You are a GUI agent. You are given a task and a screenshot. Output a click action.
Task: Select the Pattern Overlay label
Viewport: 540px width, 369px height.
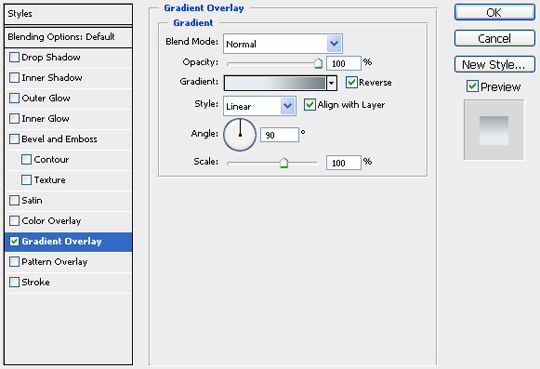(54, 262)
